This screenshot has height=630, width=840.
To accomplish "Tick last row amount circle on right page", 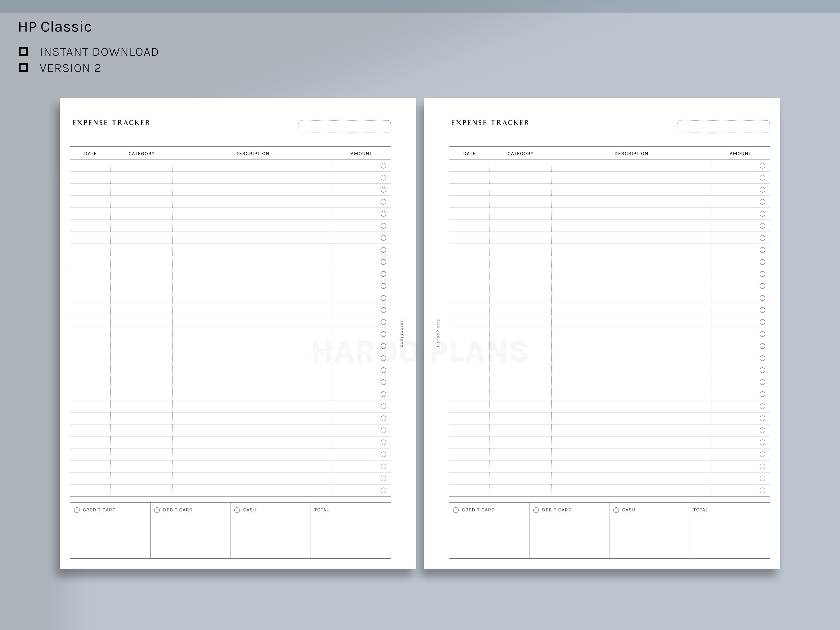I will pyautogui.click(x=762, y=490).
